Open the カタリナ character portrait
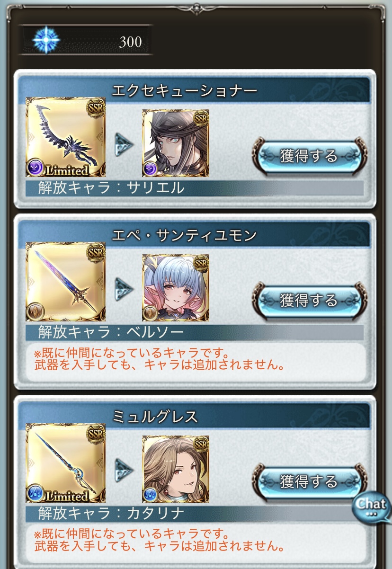The image size is (392, 569). 176,469
